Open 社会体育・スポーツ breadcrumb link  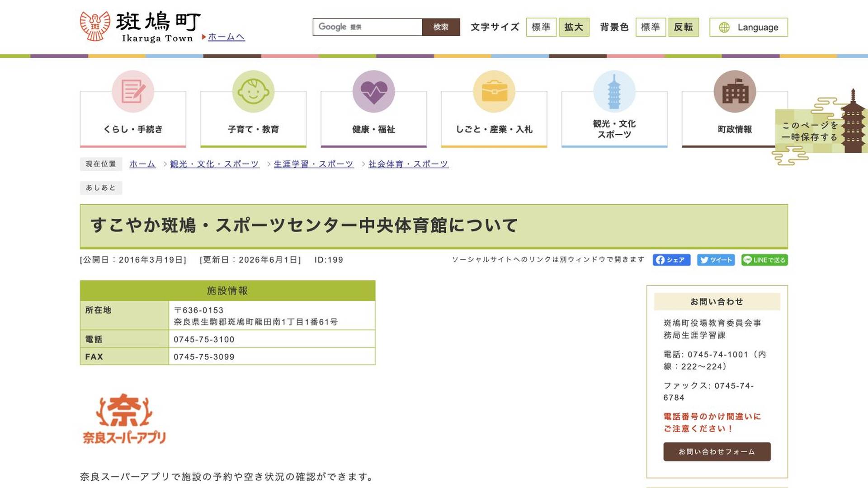tap(408, 164)
